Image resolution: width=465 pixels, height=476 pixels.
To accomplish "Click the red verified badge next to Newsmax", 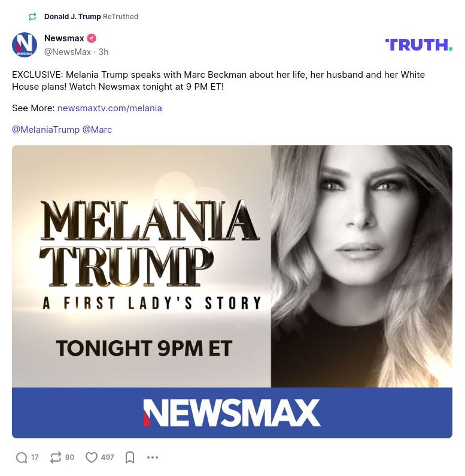I will [x=92, y=38].
